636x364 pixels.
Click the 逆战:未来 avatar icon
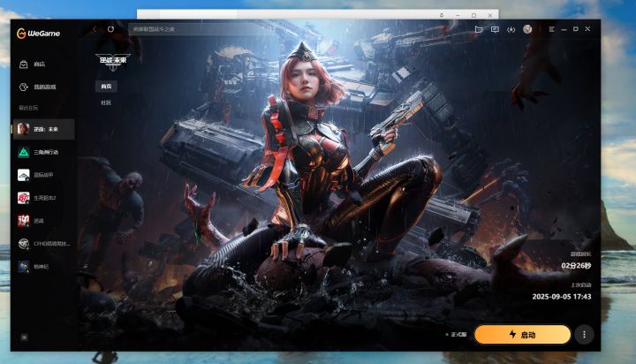pos(24,129)
